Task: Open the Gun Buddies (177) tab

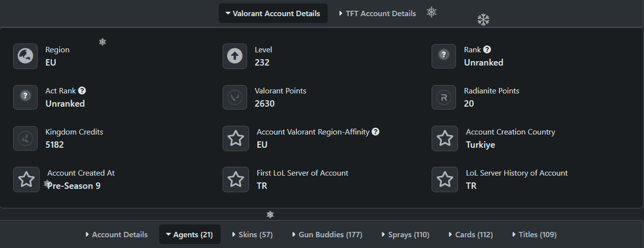Action: tap(327, 235)
